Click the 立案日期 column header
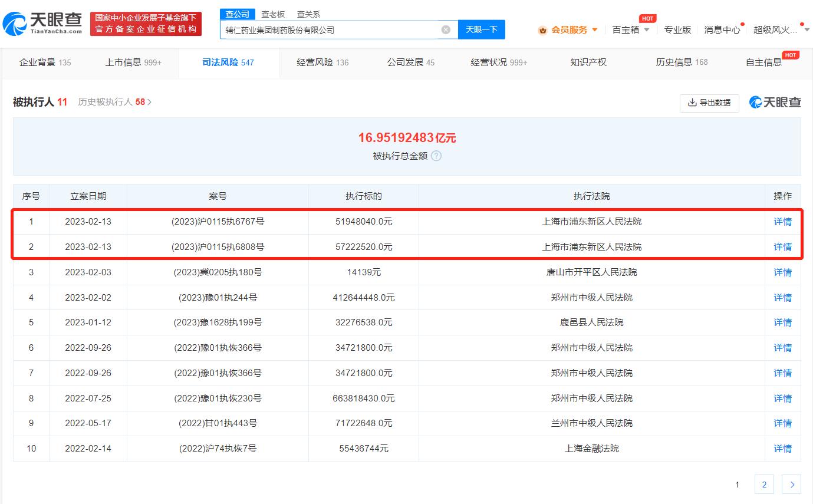This screenshot has width=813, height=504. tap(88, 196)
